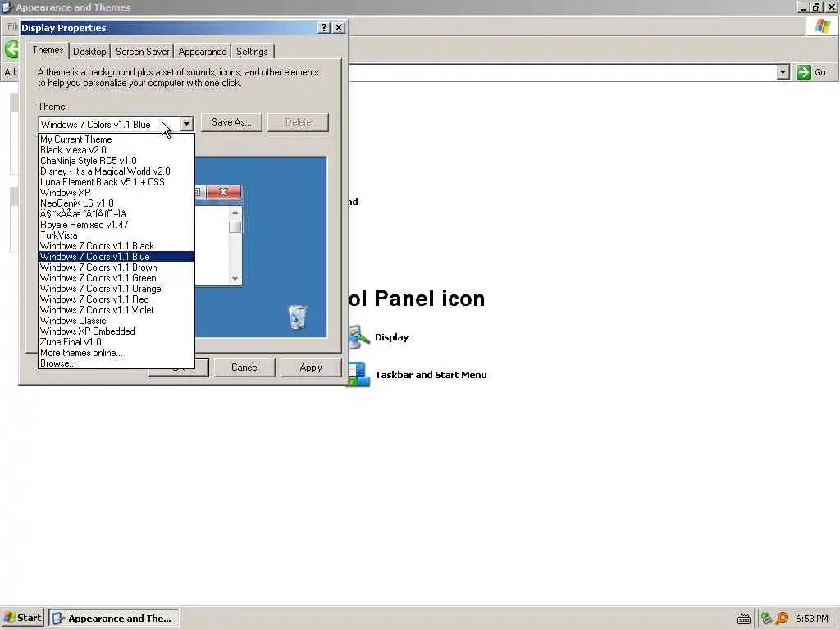Open the Start menu
Screen dimensions: 840x630
click(x=22, y=619)
